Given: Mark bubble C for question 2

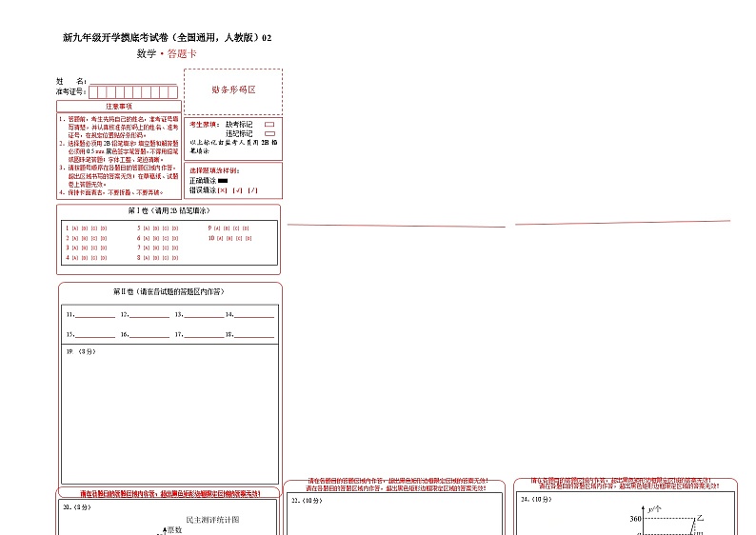Looking at the screenshot, I should [x=94, y=239].
